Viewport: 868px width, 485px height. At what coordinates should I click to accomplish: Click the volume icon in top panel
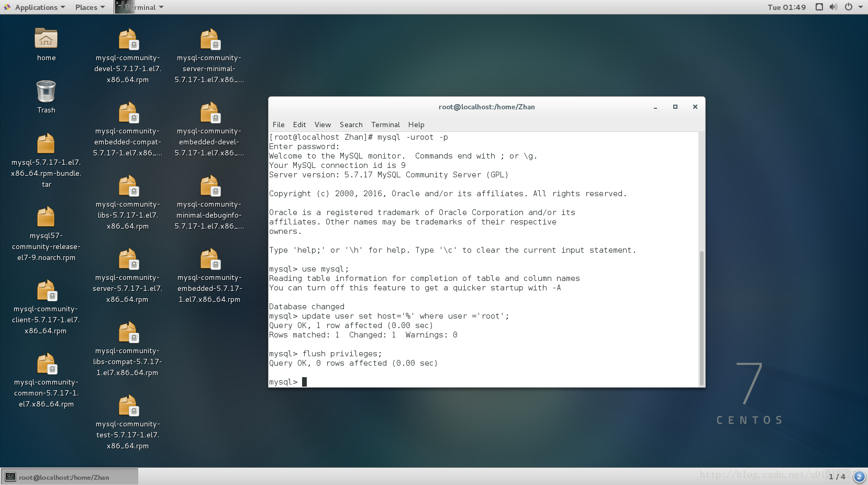[833, 7]
